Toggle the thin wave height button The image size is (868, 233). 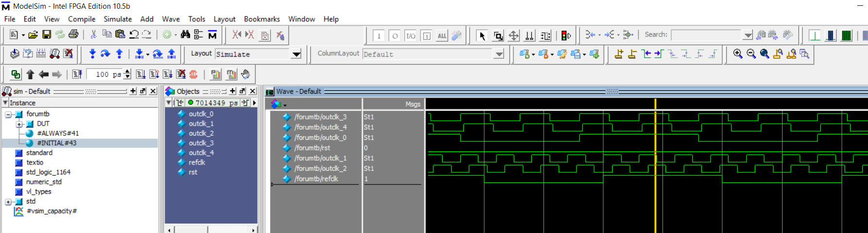tap(815, 35)
